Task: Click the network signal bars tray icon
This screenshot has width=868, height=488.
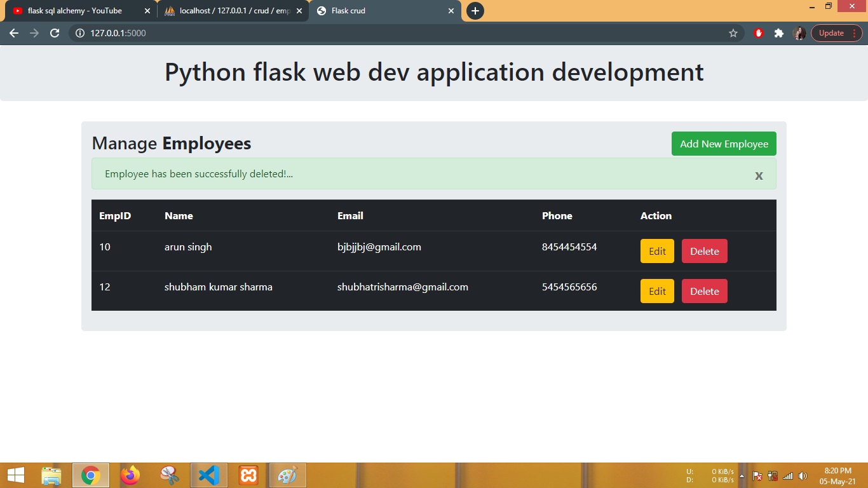Action: point(788,476)
